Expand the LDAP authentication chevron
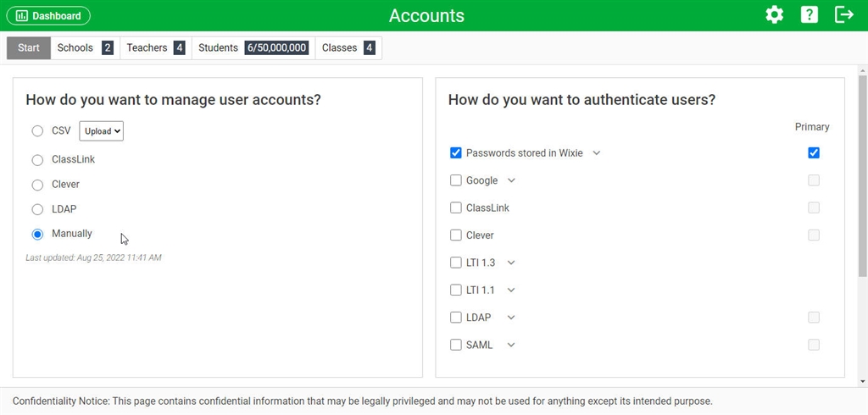The width and height of the screenshot is (868, 415). pyautogui.click(x=511, y=318)
